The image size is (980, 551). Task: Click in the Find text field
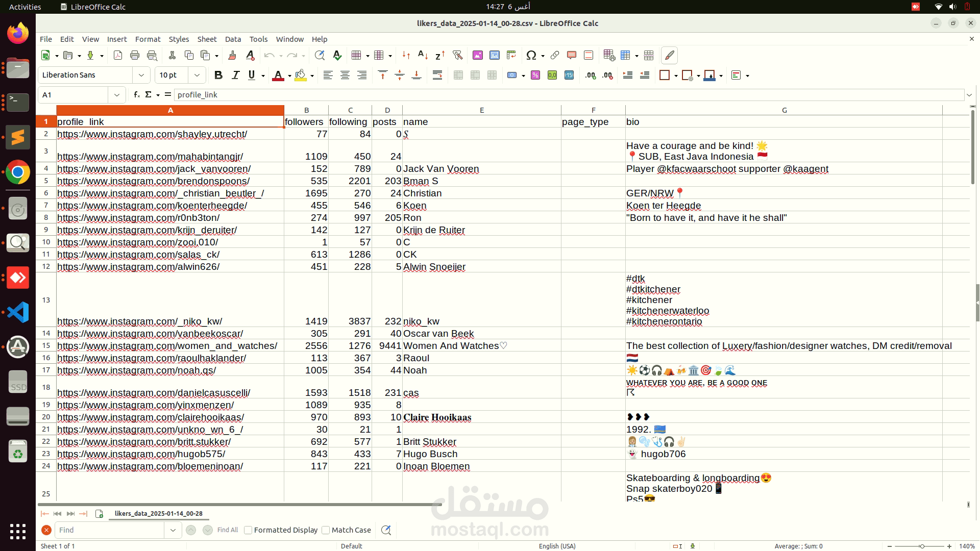coord(110,530)
